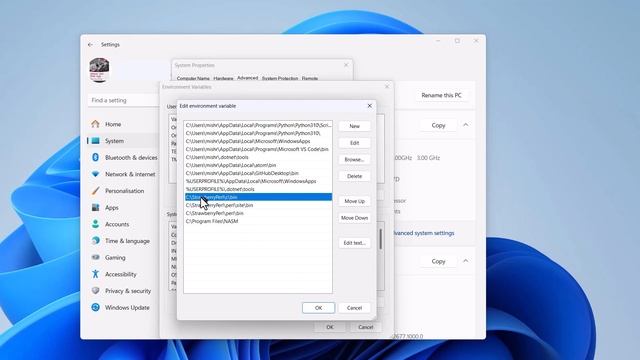
Task: Open Personalisation settings
Action: [x=124, y=191]
